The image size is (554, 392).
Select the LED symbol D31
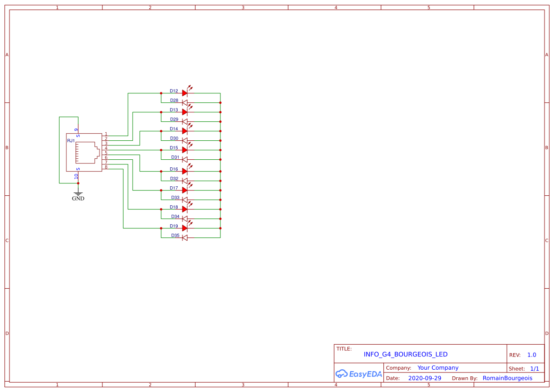185,160
